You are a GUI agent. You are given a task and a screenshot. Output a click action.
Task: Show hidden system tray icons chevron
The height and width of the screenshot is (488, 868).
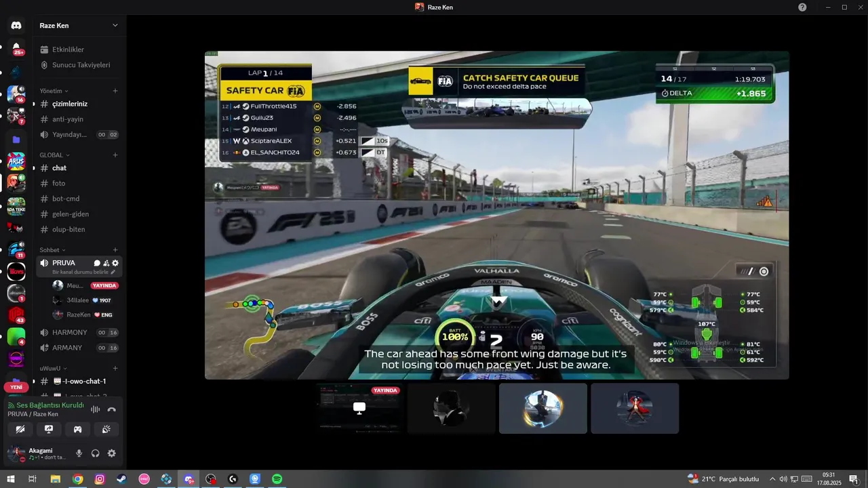click(x=772, y=479)
